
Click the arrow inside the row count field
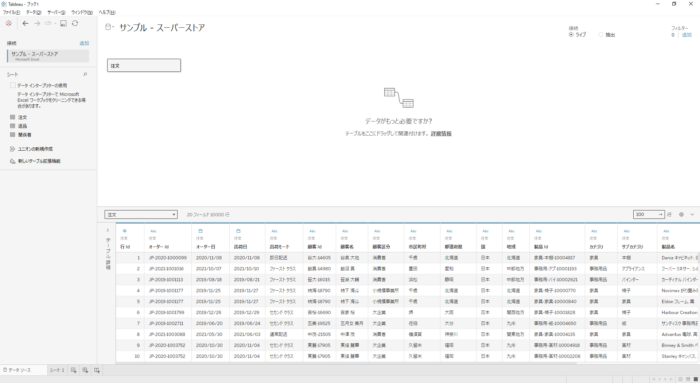click(x=661, y=215)
